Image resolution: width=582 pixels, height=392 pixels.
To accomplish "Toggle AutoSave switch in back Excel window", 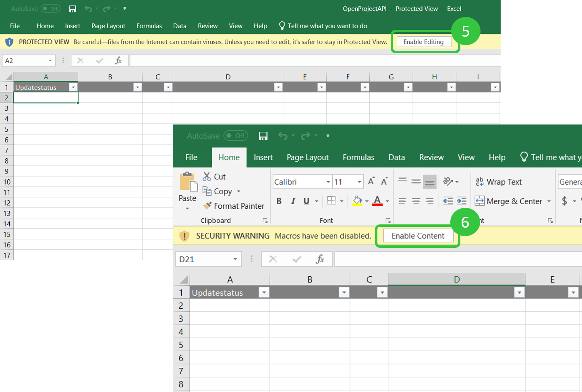I will (50, 8).
